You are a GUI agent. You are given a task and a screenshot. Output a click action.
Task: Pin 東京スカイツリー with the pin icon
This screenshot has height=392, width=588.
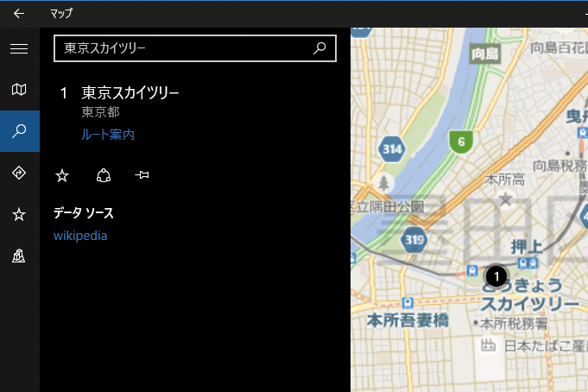pyautogui.click(x=142, y=174)
